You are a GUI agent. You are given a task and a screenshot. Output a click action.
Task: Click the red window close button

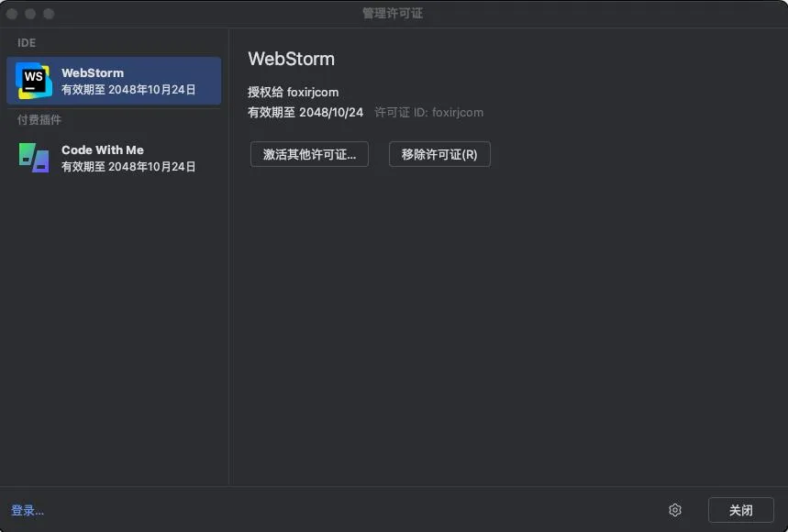13,14
